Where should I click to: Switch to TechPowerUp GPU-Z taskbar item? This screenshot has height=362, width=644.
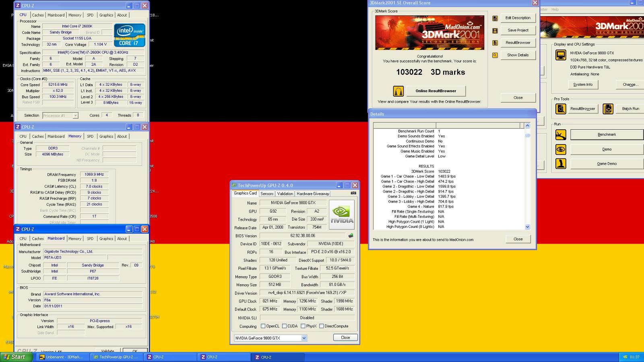point(116,357)
